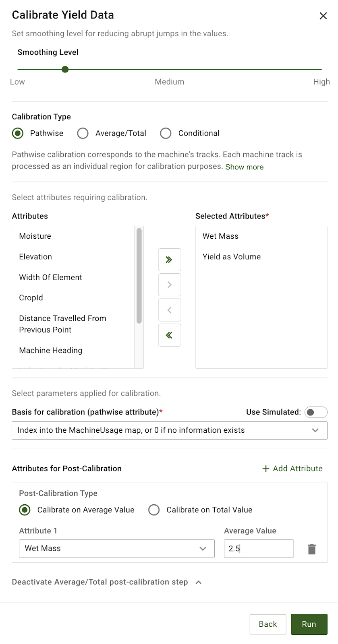Click the plus Add Attribute link

pyautogui.click(x=292, y=469)
